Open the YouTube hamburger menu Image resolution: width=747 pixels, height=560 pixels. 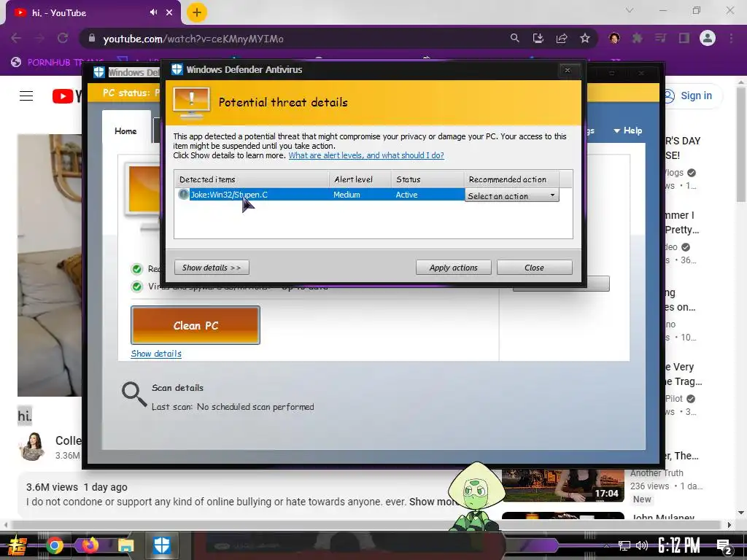click(26, 96)
